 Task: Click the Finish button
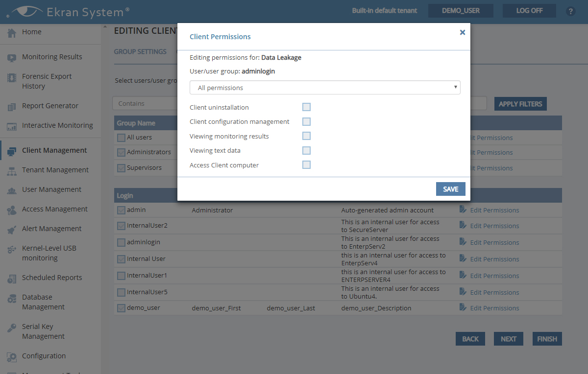[x=547, y=339]
